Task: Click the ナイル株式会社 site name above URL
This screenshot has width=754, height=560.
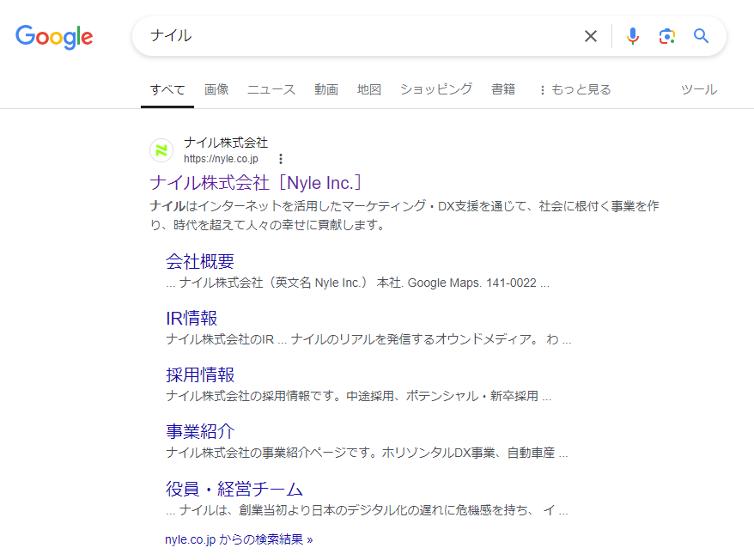Action: click(x=226, y=143)
